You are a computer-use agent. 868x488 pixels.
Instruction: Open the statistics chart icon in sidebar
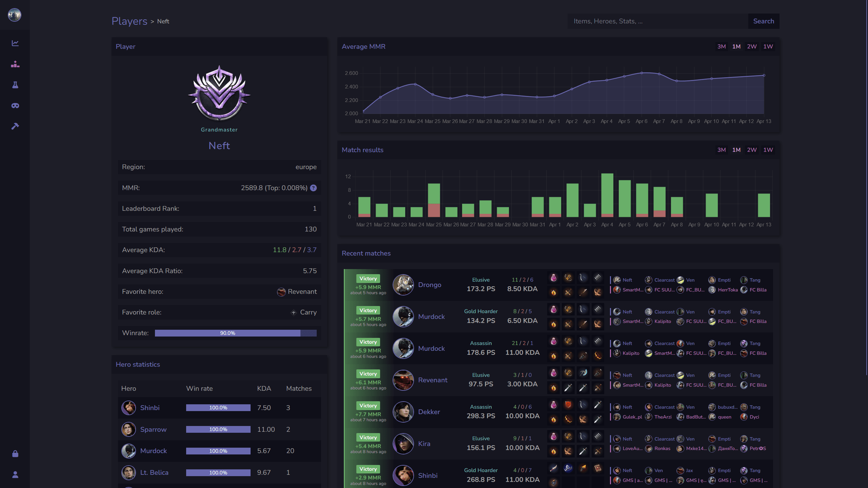click(15, 43)
